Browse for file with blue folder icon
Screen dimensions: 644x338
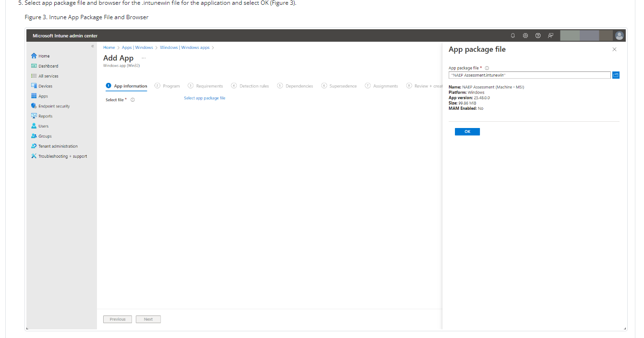click(616, 75)
